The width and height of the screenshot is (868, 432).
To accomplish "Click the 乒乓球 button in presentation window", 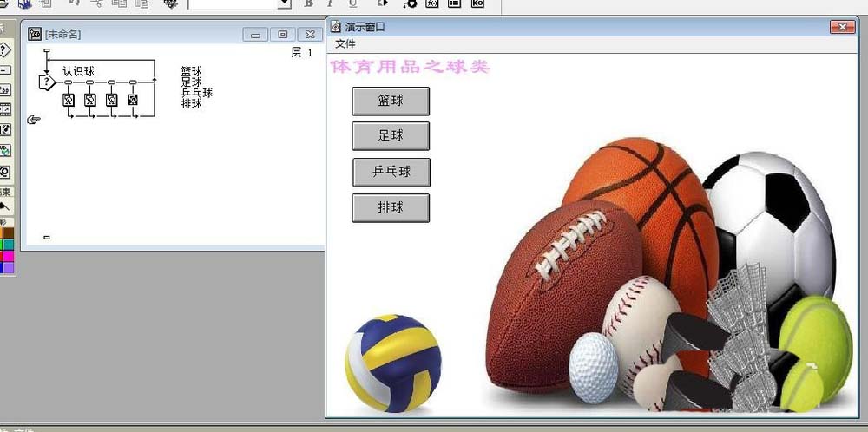I will click(x=391, y=172).
